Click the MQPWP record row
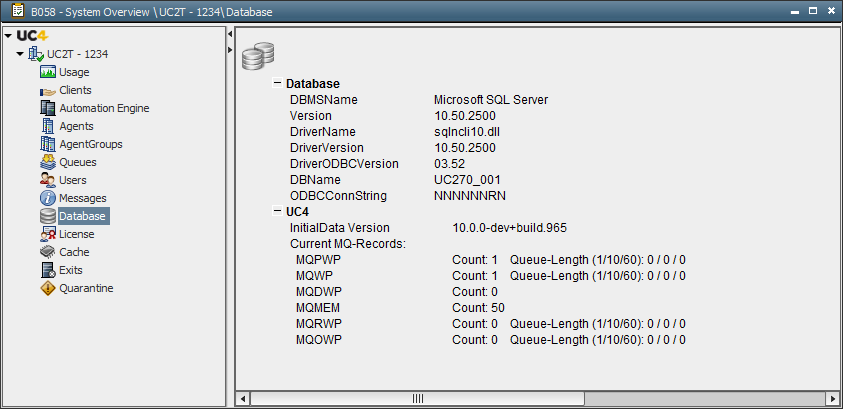Image resolution: width=843 pixels, height=409 pixels. point(491,260)
